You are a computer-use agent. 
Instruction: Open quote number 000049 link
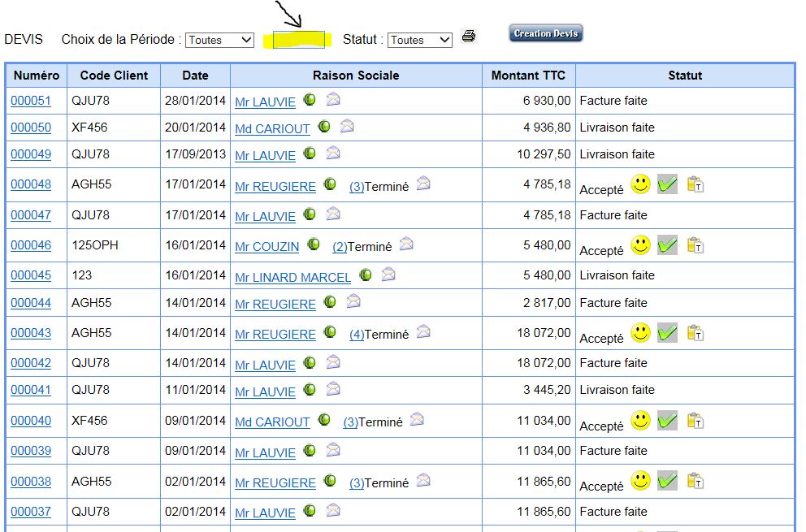(x=31, y=154)
